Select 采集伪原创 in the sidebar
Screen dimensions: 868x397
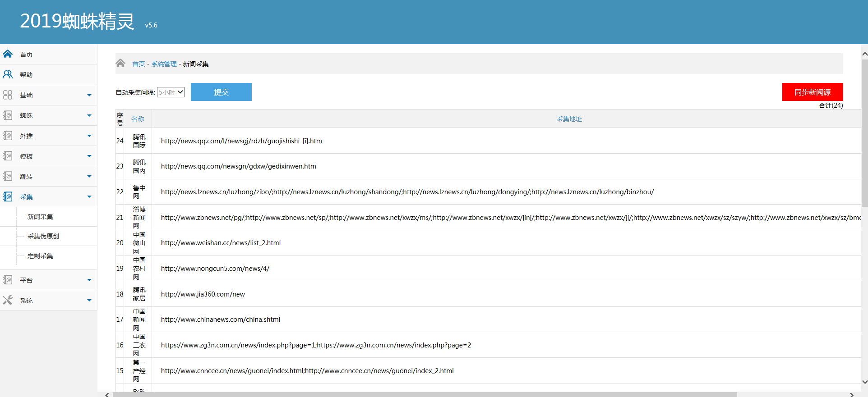[x=43, y=236]
